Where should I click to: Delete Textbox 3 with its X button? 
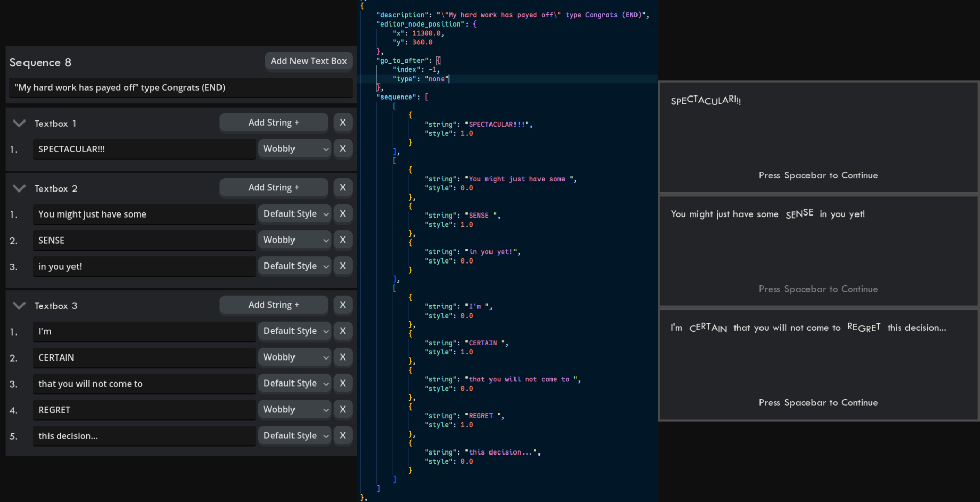(x=342, y=305)
